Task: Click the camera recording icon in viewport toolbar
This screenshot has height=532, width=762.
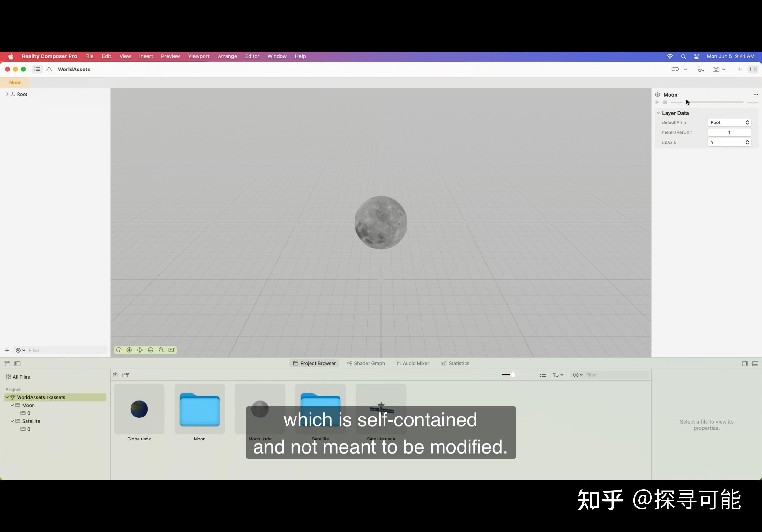Action: (172, 350)
